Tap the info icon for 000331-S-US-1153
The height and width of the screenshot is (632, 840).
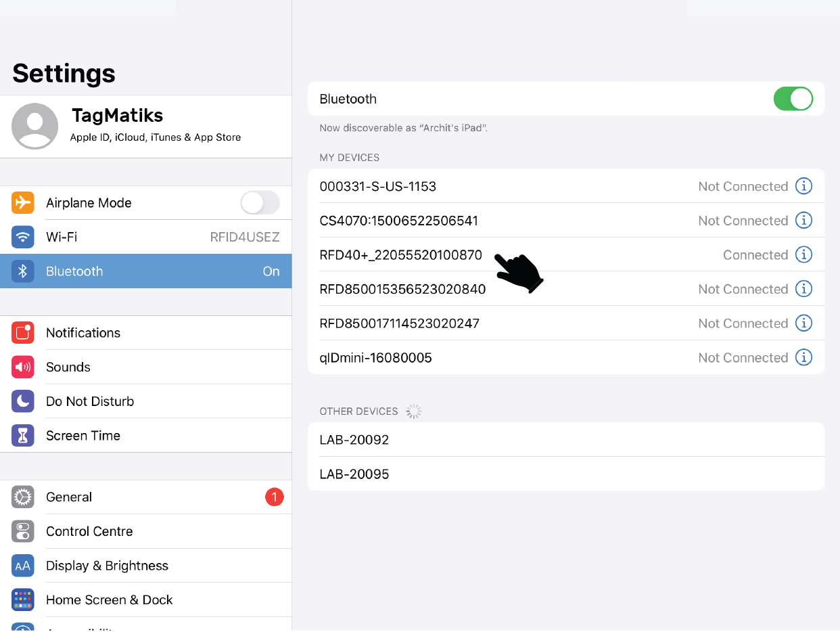click(x=803, y=186)
